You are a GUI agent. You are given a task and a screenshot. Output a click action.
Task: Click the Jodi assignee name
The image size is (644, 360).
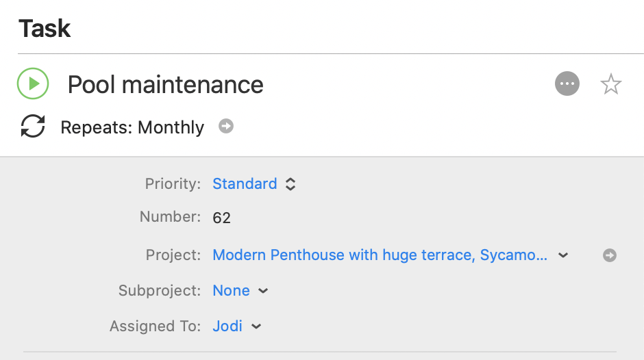click(x=227, y=326)
